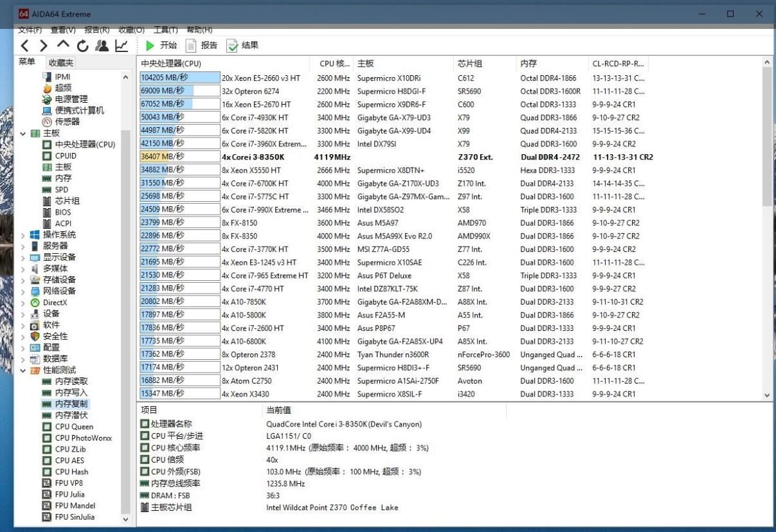Screen dimensions: 776x532
Task: Open the graph chart toolbar icon
Action: point(122,46)
